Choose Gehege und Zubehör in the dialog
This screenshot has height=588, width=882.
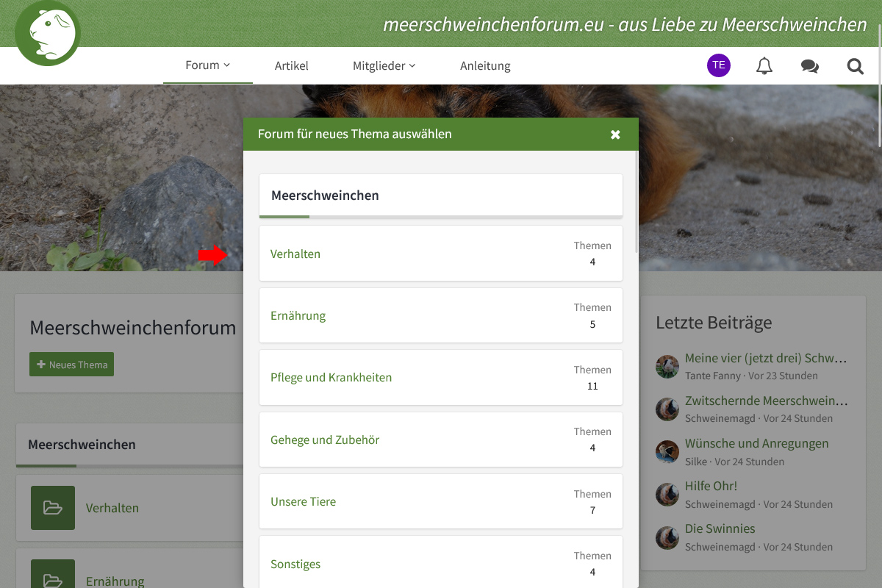[x=325, y=440]
